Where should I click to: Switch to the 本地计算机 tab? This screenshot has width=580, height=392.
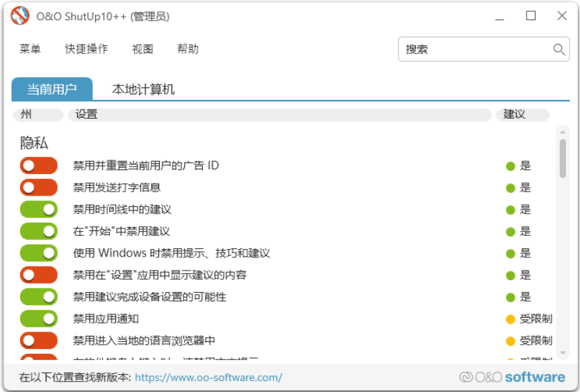143,89
